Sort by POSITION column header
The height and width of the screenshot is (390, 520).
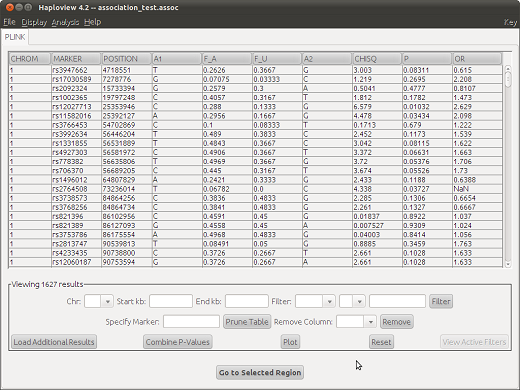coord(126,59)
